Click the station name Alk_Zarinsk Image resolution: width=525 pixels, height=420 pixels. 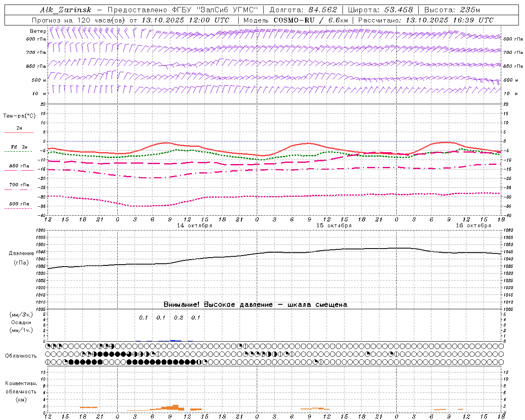tap(65, 10)
